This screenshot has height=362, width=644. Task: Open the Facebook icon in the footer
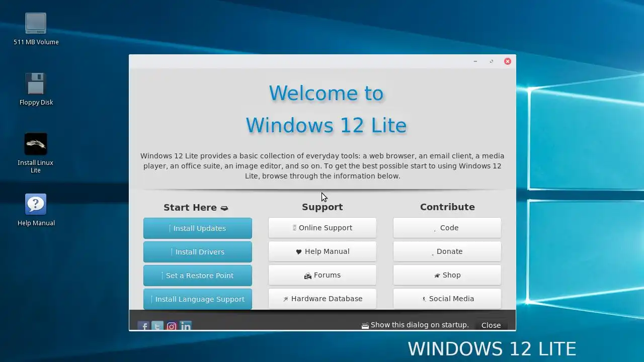[x=143, y=326]
